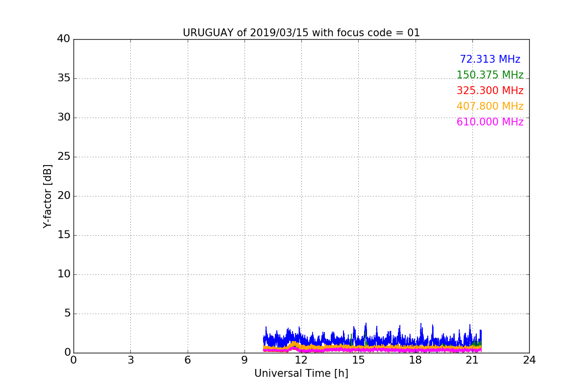Click x-axis tick value 15

tap(358, 360)
